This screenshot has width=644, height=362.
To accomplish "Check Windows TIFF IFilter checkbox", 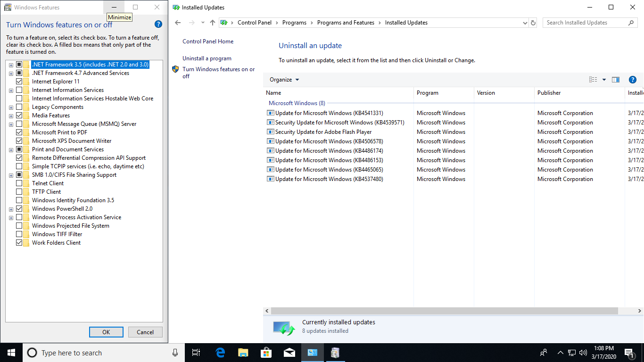I will pyautogui.click(x=19, y=234).
